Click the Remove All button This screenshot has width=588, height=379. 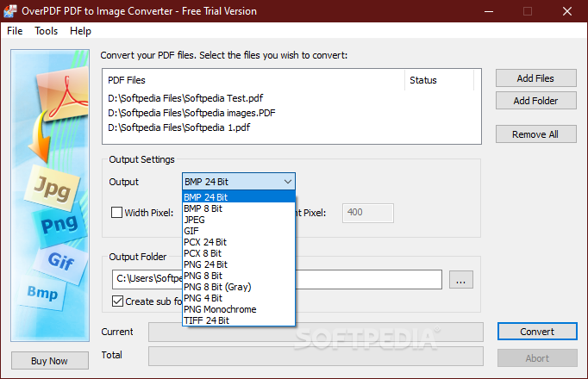536,134
